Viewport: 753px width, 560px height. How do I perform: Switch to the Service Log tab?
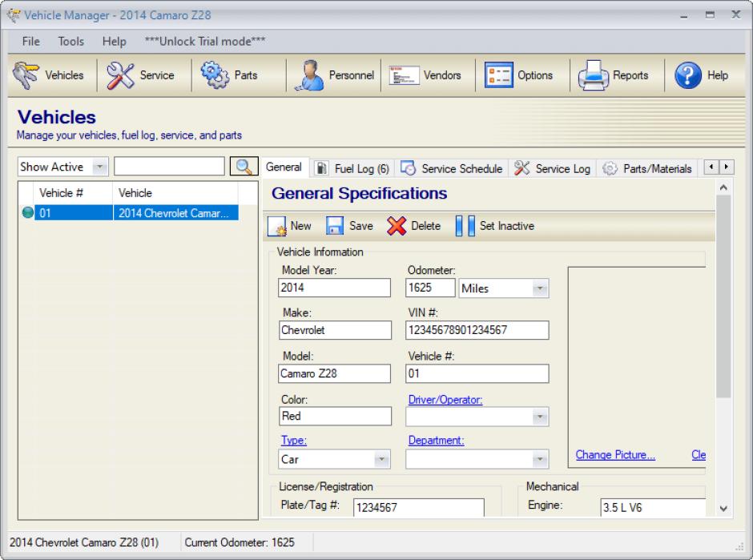552,168
